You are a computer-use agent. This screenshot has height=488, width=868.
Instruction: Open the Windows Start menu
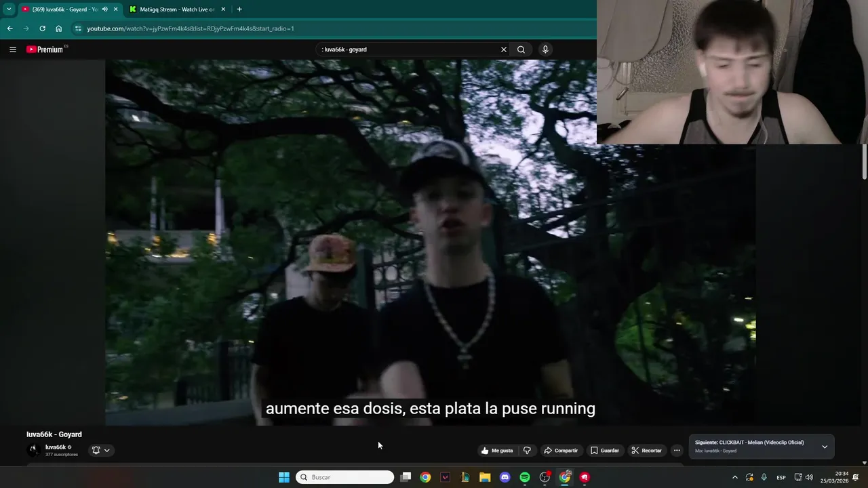284,477
